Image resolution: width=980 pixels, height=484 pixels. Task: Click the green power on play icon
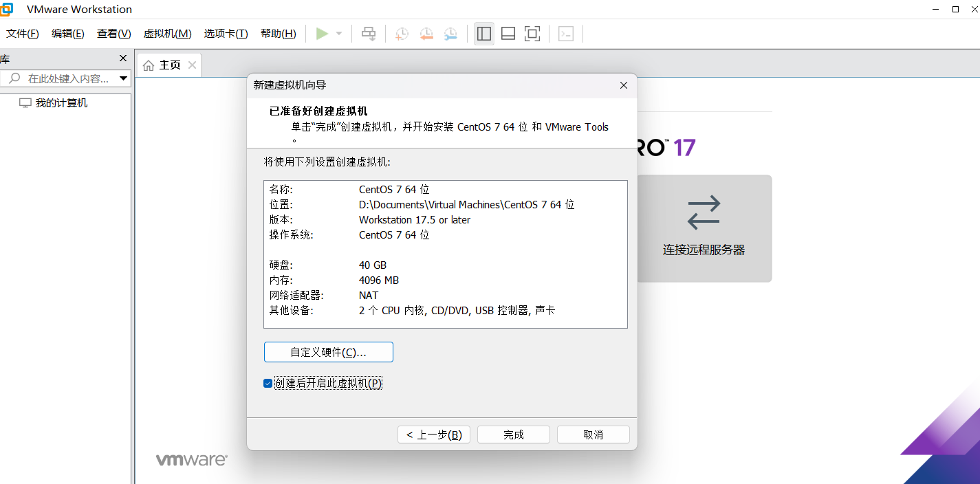point(322,34)
